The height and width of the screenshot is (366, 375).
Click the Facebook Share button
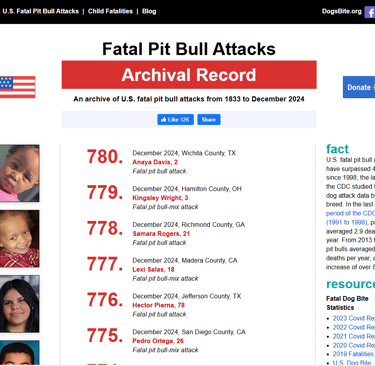click(209, 119)
